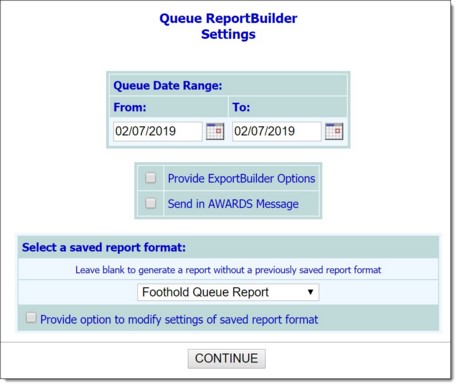This screenshot has height=386, width=458.
Task: Click the Provide option to modify settings label
Action: point(179,320)
